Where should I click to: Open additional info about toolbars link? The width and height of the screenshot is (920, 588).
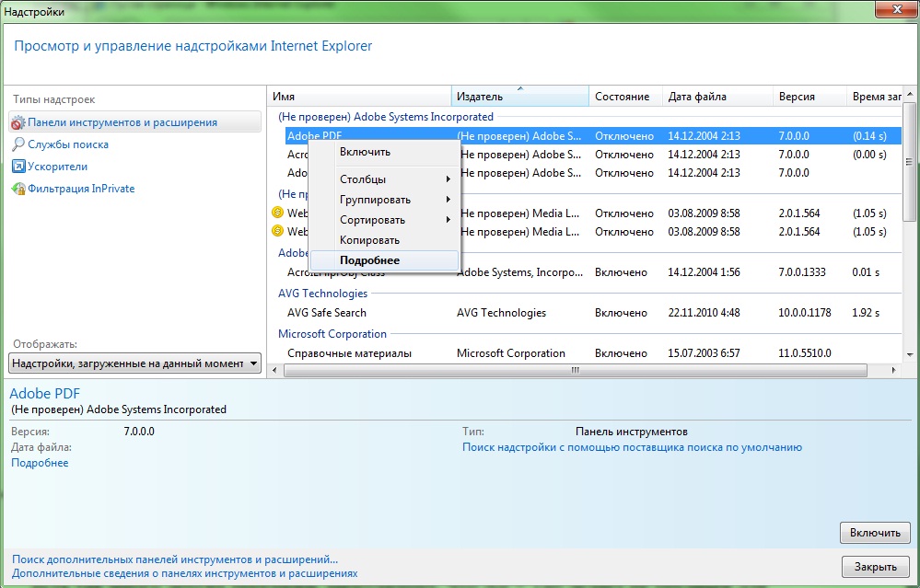pyautogui.click(x=184, y=573)
